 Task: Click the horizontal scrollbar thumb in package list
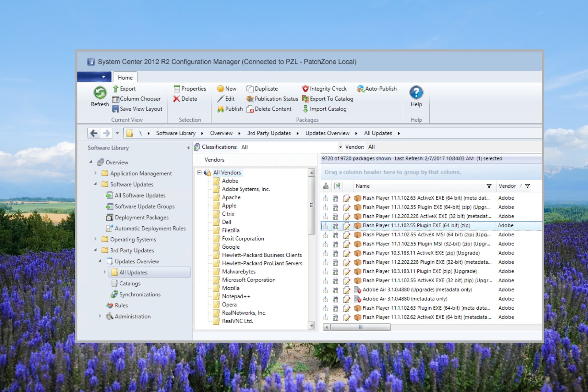pyautogui.click(x=360, y=327)
